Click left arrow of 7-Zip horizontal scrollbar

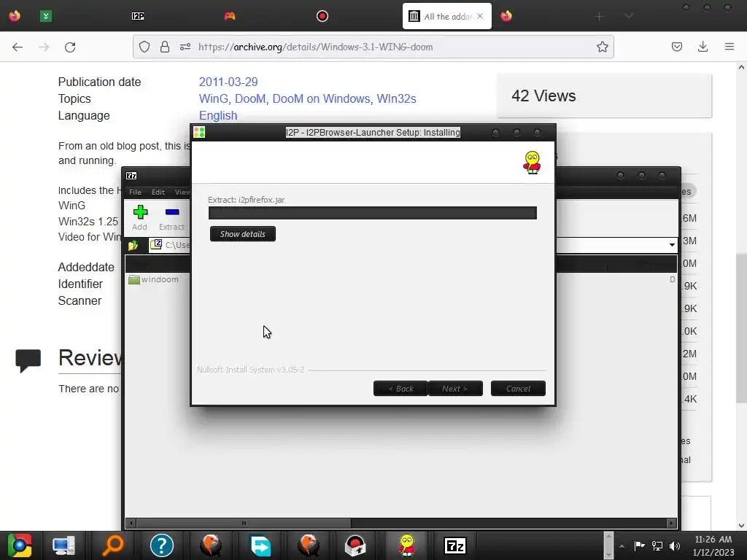(131, 523)
